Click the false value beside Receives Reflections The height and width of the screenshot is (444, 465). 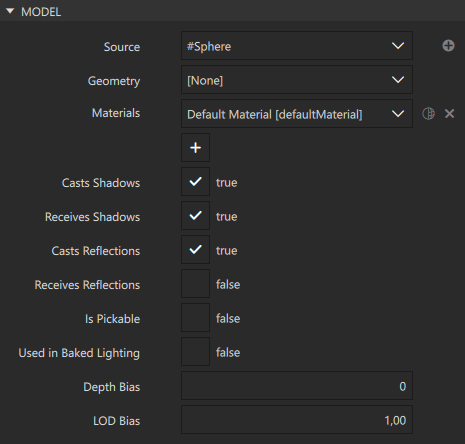(x=228, y=284)
